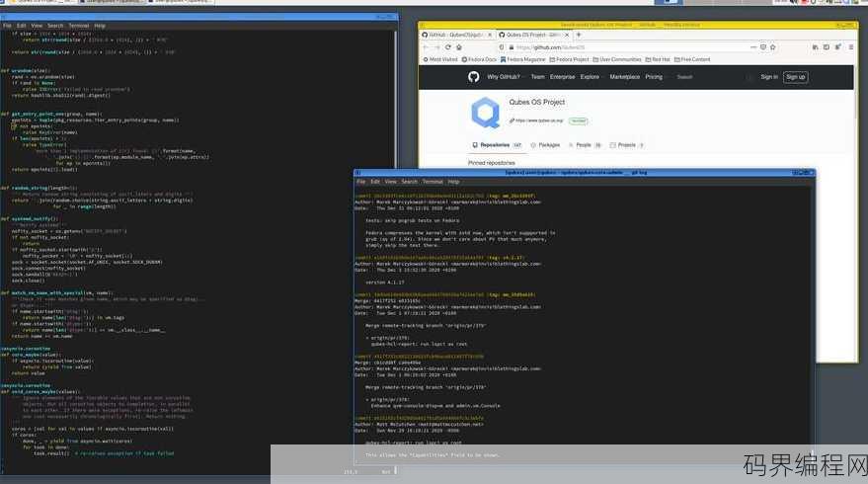868x484 pixels.
Task: Expand the Free Content bookmark folder
Action: pos(692,59)
